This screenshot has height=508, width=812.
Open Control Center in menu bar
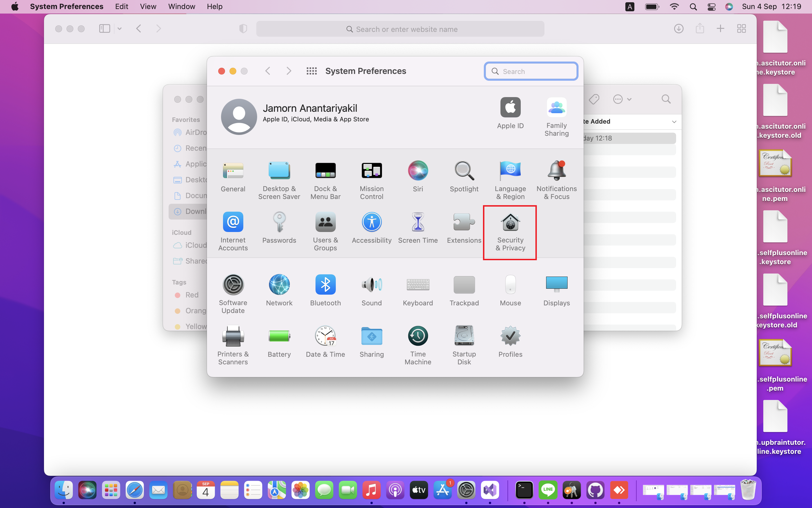pyautogui.click(x=711, y=6)
